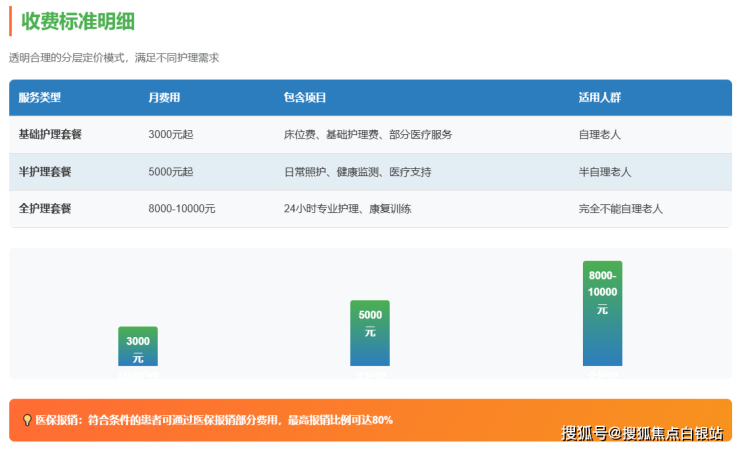This screenshot has height=450, width=740.
Task: Click the 8000-10000元 price cell in the table
Action: 182,209
